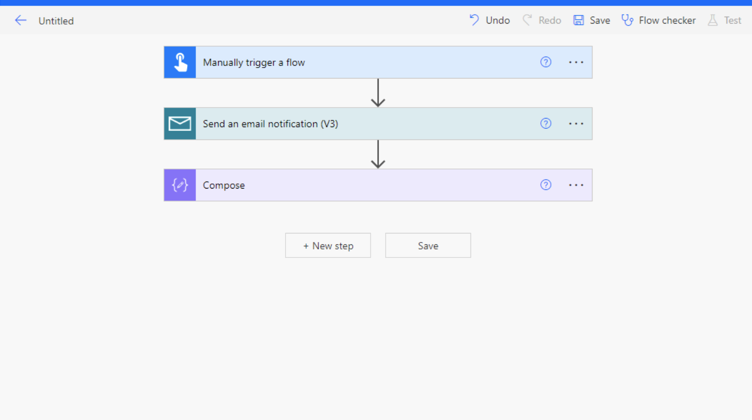This screenshot has height=420, width=752.
Task: Click the Save button below the steps
Action: (x=428, y=245)
